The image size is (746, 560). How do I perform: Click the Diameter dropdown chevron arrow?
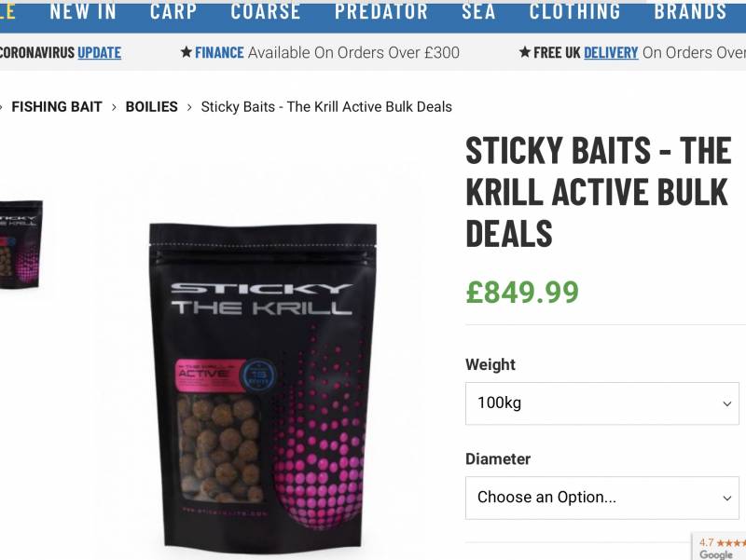coord(727,499)
